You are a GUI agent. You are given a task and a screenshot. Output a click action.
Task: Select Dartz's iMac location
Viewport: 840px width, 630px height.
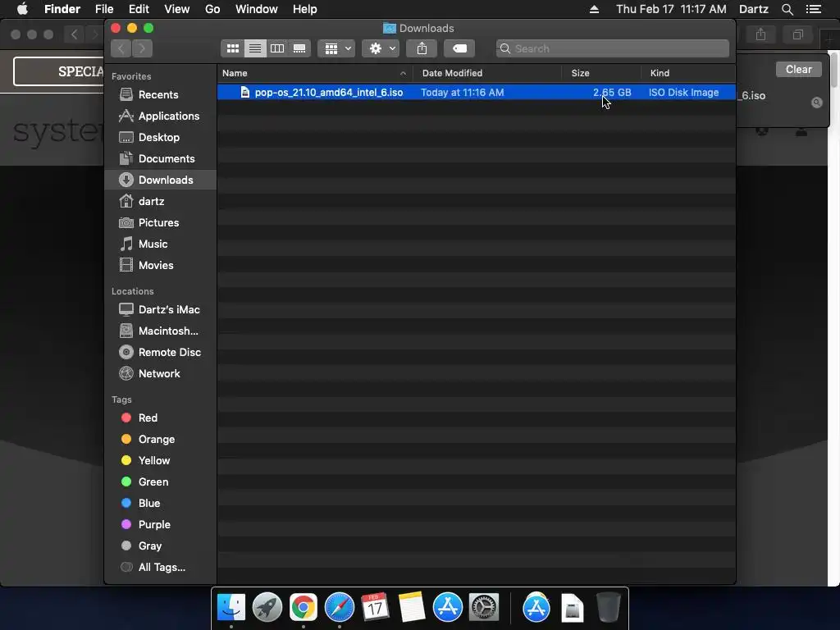click(x=159, y=309)
